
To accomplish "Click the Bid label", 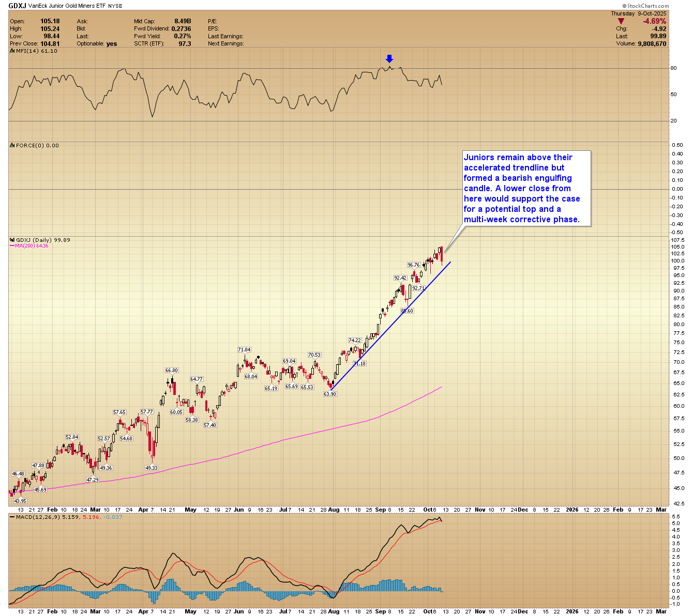I will (81, 29).
